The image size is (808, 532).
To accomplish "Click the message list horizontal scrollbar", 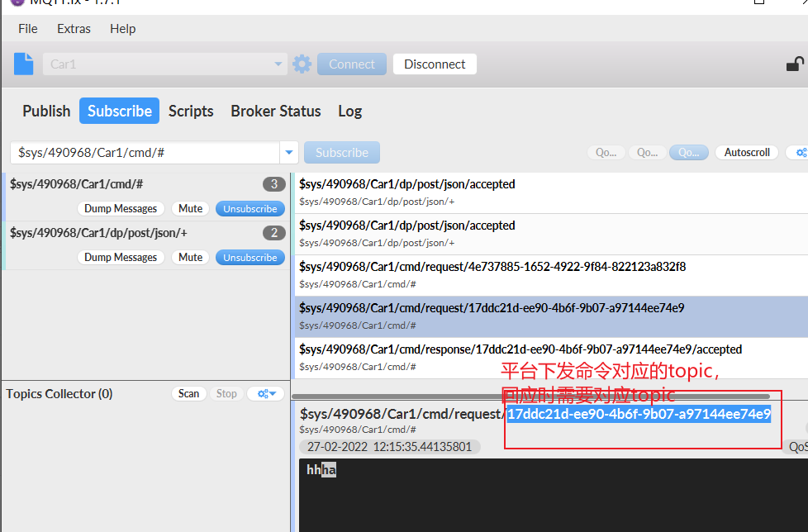I will click(x=530, y=397).
